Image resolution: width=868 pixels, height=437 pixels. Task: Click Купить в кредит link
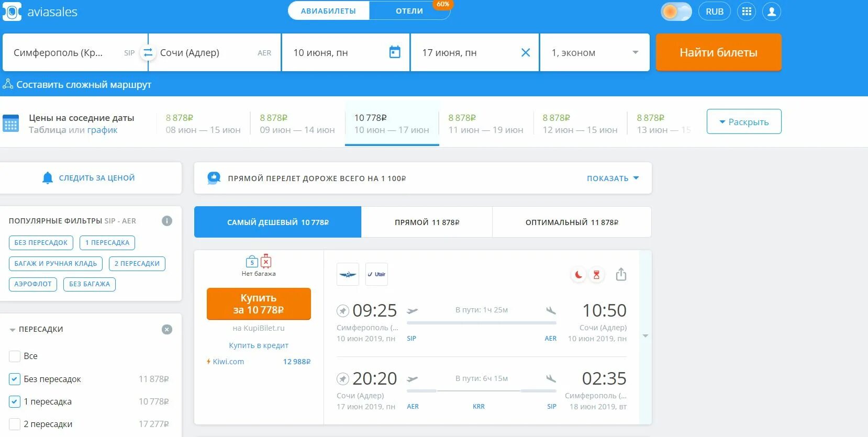tap(259, 345)
